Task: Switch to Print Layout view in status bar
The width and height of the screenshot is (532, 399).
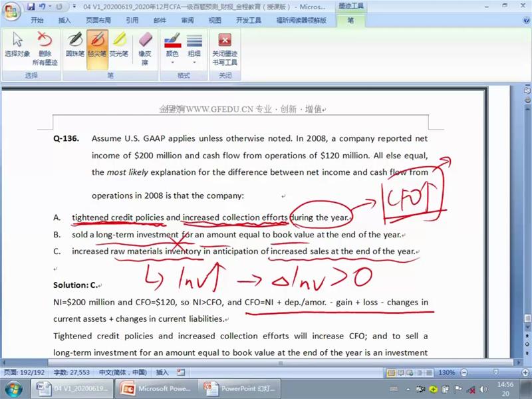Action: [x=392, y=372]
